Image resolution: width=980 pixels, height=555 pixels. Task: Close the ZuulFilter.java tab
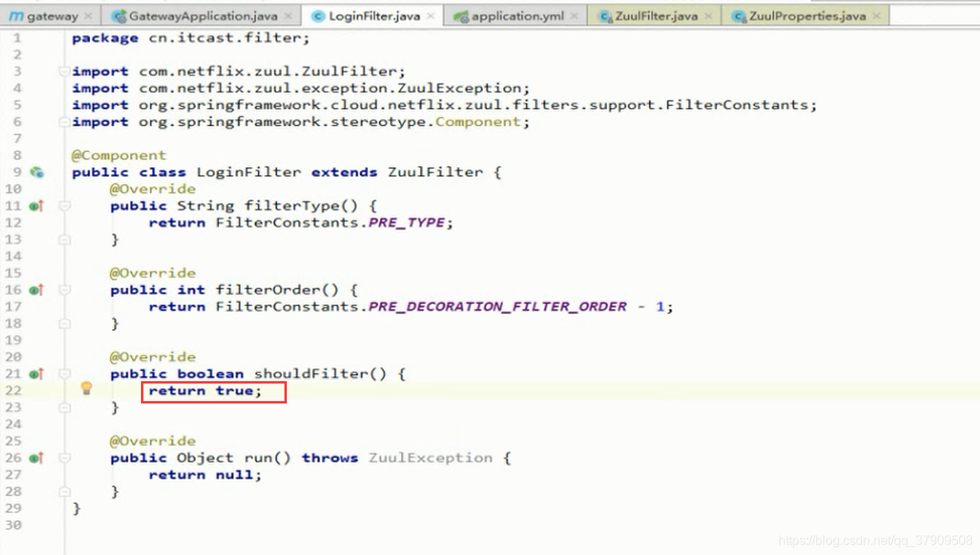click(x=708, y=16)
